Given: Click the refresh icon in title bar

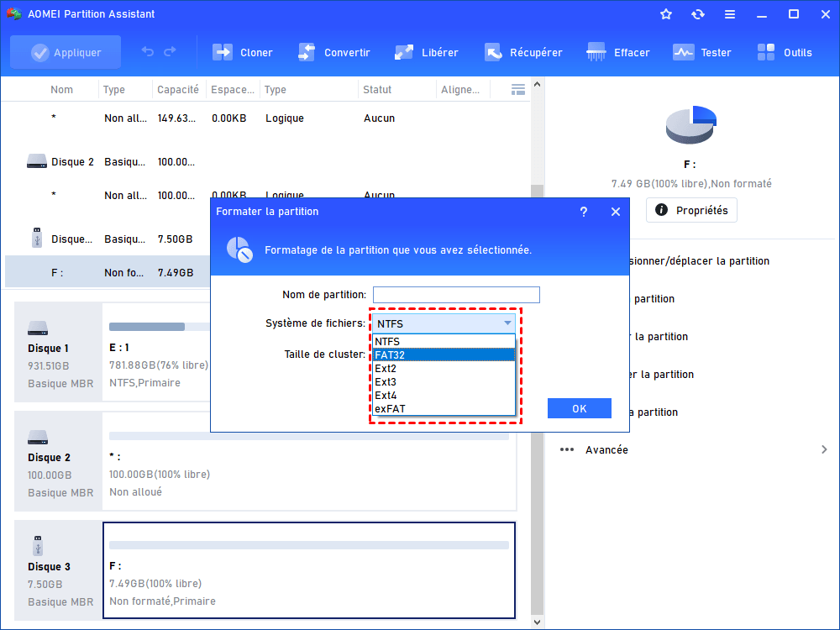Looking at the screenshot, I should pyautogui.click(x=697, y=14).
